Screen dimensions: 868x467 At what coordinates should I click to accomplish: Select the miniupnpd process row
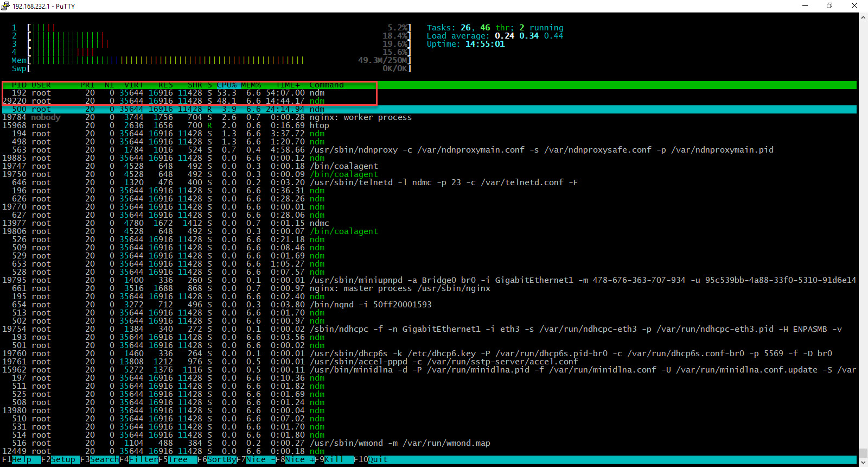click(x=429, y=280)
